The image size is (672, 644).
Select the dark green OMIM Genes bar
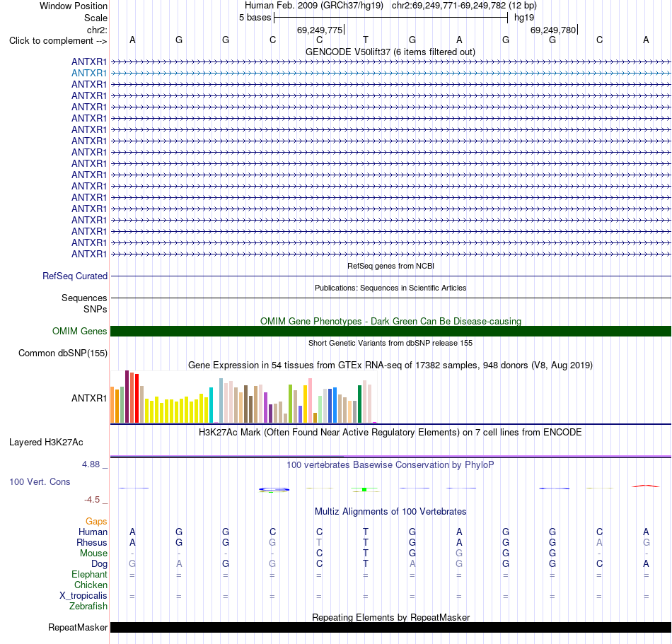390,331
